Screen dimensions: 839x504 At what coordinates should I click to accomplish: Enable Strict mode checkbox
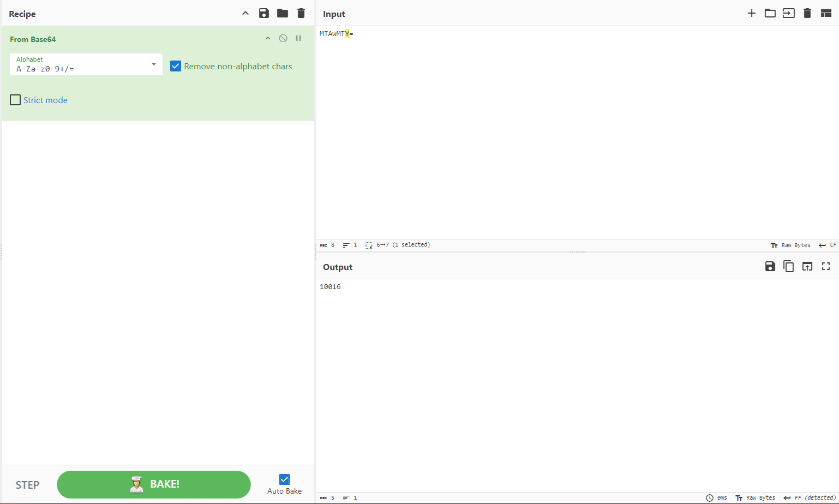(x=15, y=100)
